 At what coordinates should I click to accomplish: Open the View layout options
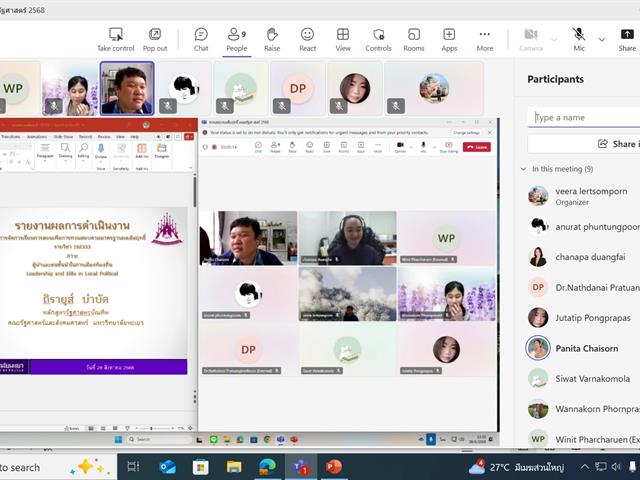click(x=343, y=39)
